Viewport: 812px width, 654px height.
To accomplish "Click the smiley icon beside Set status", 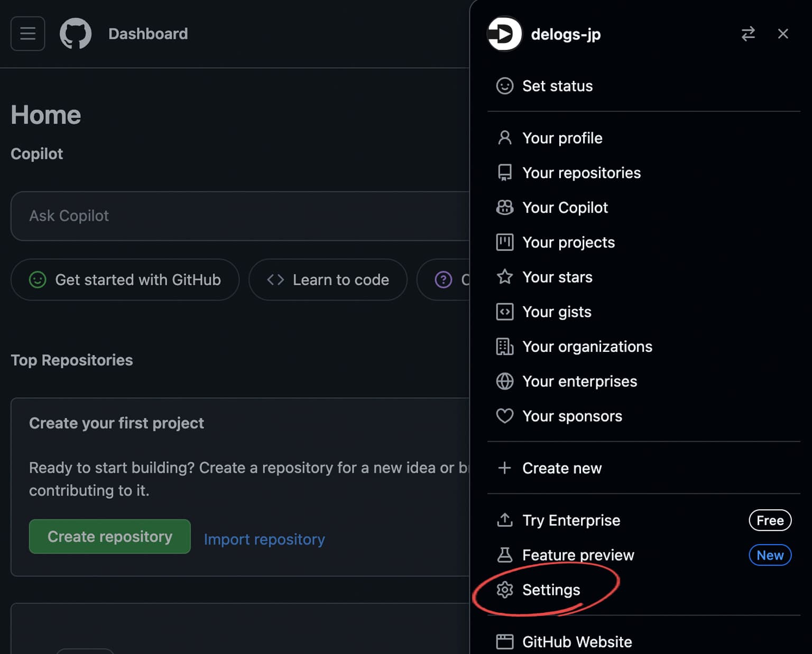I will point(505,86).
